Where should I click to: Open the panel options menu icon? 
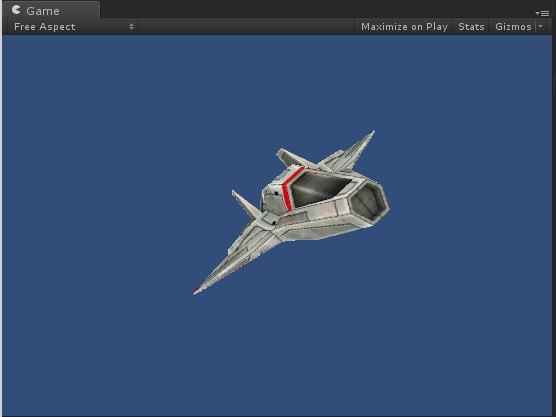point(543,13)
